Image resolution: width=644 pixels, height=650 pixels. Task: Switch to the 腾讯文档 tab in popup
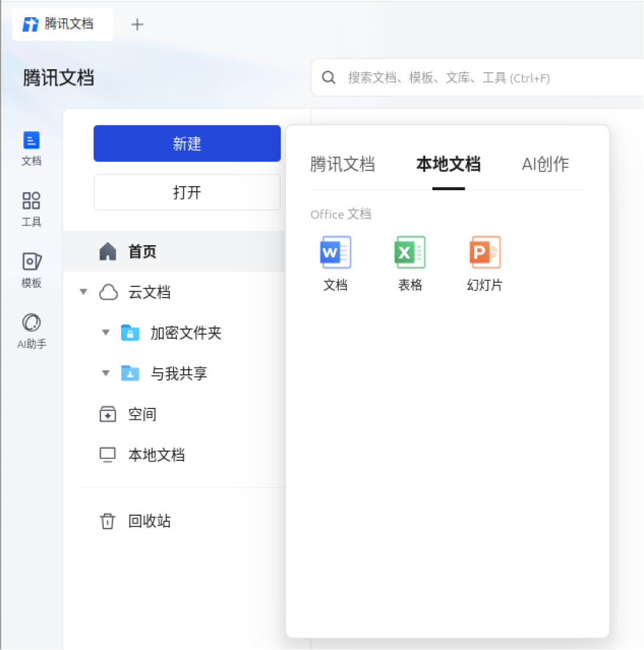click(342, 164)
